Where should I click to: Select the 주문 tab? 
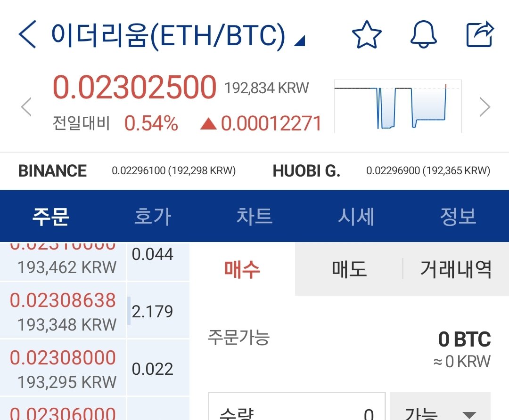pyautogui.click(x=51, y=217)
